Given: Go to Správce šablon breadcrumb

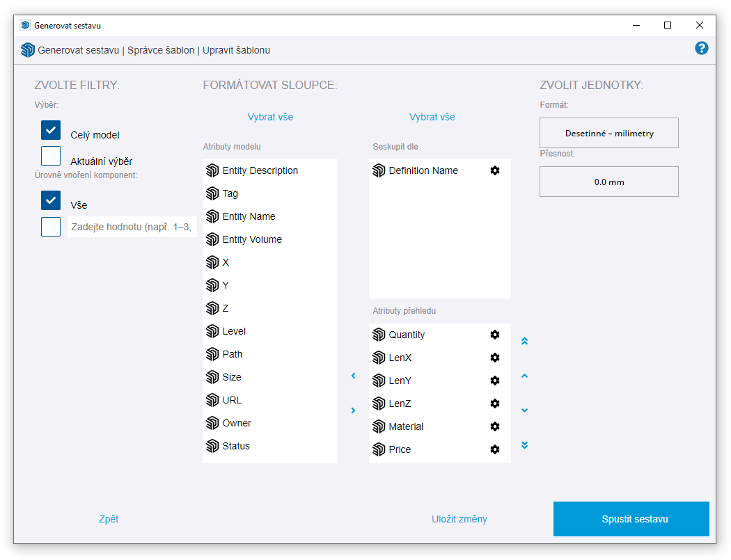Looking at the screenshot, I should 161,50.
